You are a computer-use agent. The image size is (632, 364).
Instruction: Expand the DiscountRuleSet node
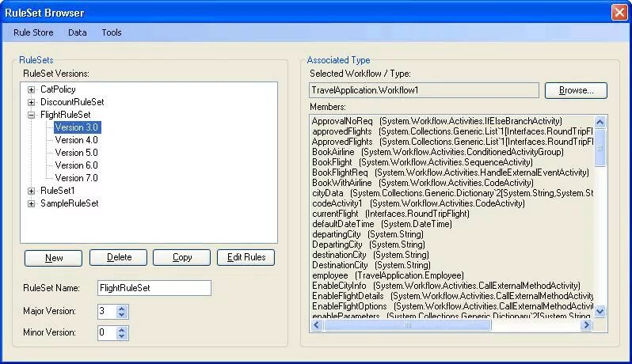31,102
